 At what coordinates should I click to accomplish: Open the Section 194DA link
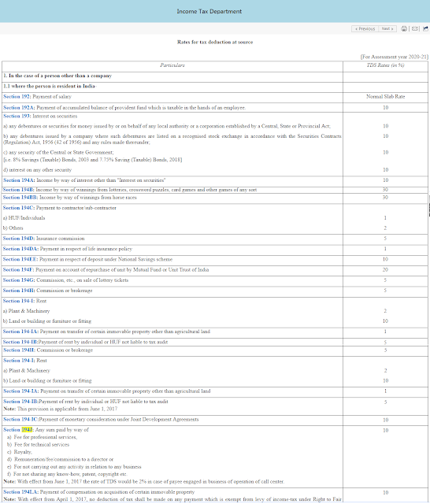(x=21, y=249)
